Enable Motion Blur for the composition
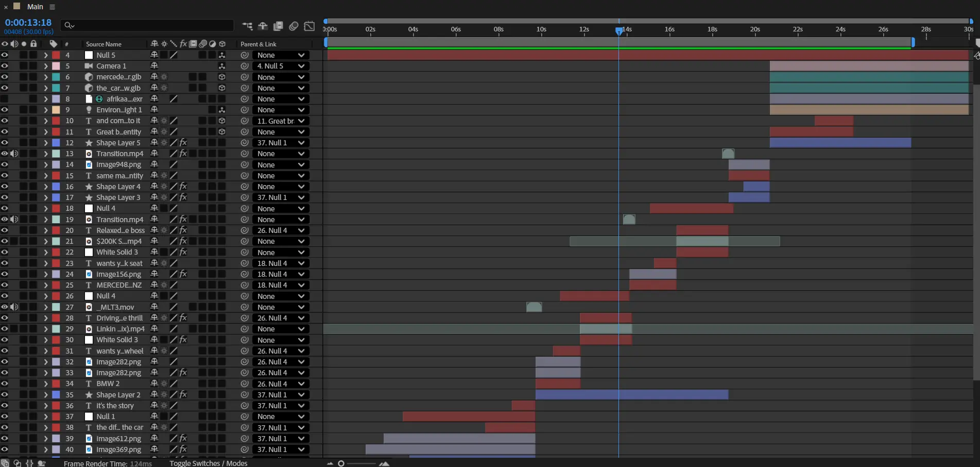This screenshot has height=467, width=980. click(294, 26)
